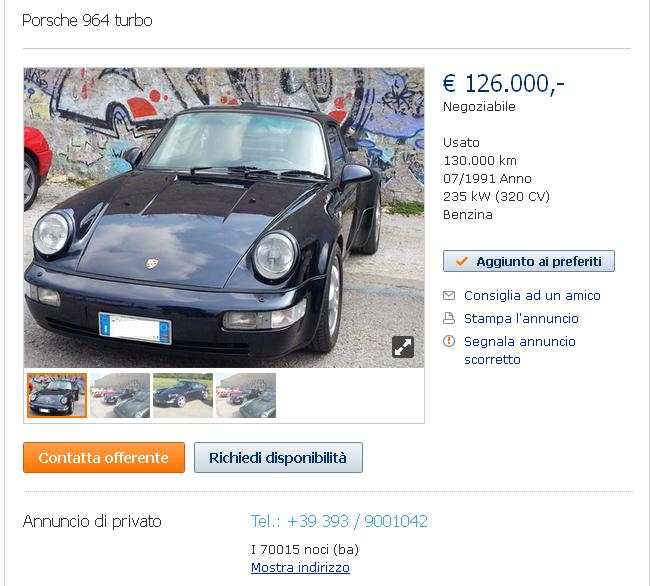Click the Contatta offerente button

(x=104, y=458)
